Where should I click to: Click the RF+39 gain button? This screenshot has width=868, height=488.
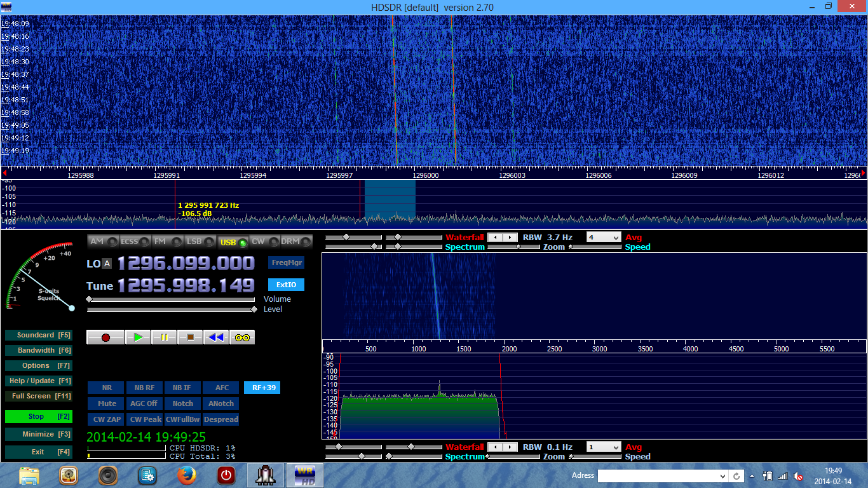tap(262, 388)
